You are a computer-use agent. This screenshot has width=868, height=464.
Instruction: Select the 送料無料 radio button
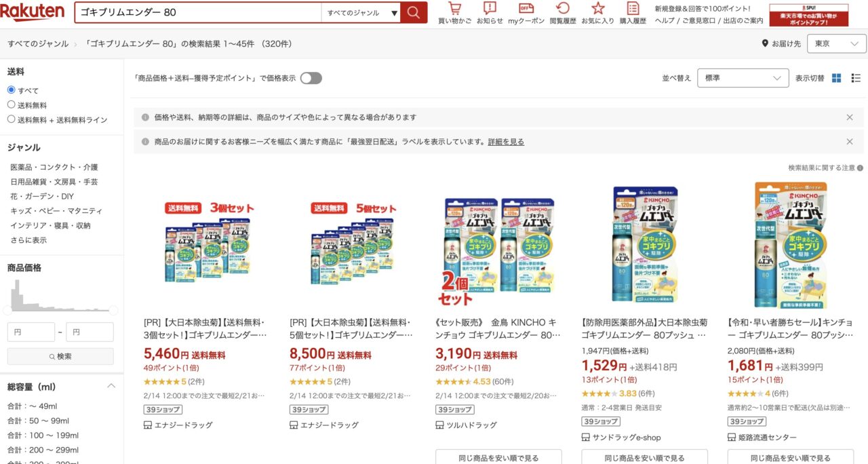click(x=11, y=104)
